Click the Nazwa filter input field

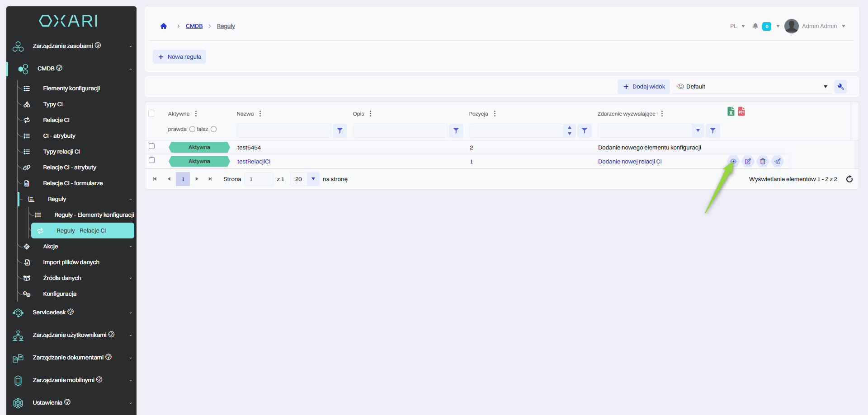(284, 131)
